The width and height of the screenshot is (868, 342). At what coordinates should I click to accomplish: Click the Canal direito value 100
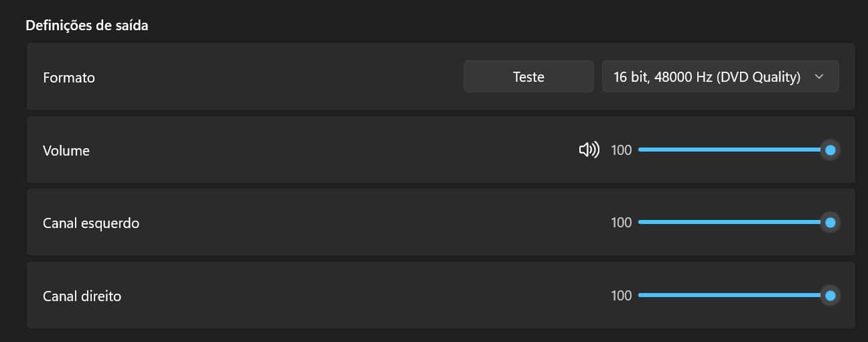point(622,295)
